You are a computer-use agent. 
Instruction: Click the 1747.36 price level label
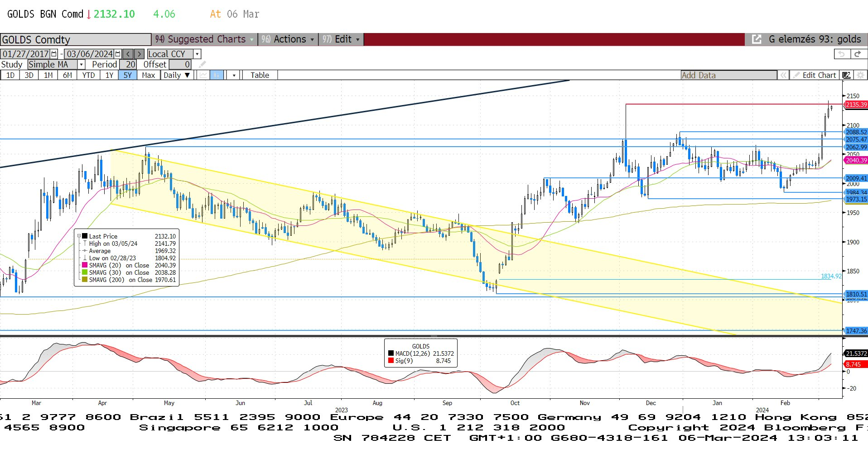pos(856,331)
